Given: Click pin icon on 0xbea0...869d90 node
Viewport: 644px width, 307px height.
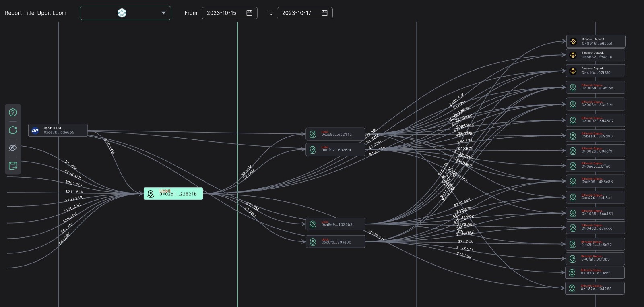Looking at the screenshot, I should point(573,136).
